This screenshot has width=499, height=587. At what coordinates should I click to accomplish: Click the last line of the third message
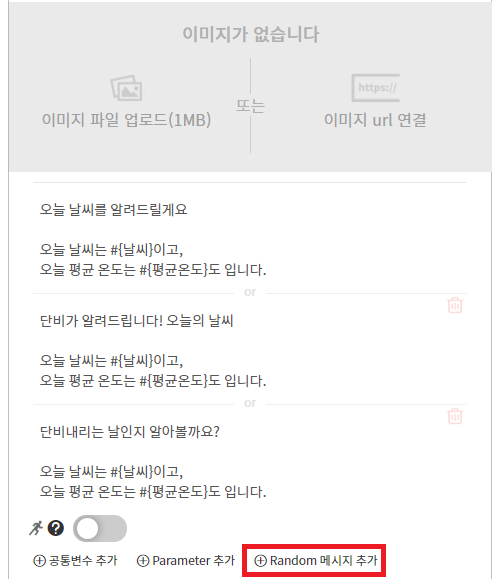click(x=153, y=492)
